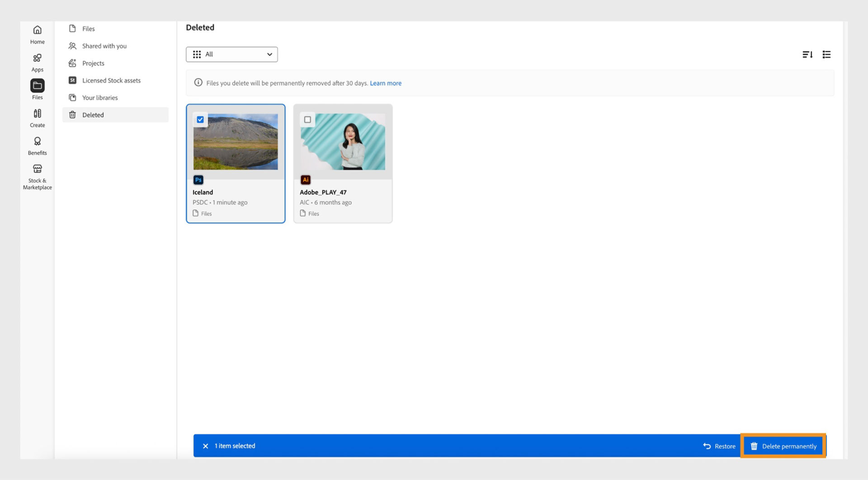Select the Adobe_PLAY_47 file checkbox
The width and height of the screenshot is (868, 480).
(308, 119)
